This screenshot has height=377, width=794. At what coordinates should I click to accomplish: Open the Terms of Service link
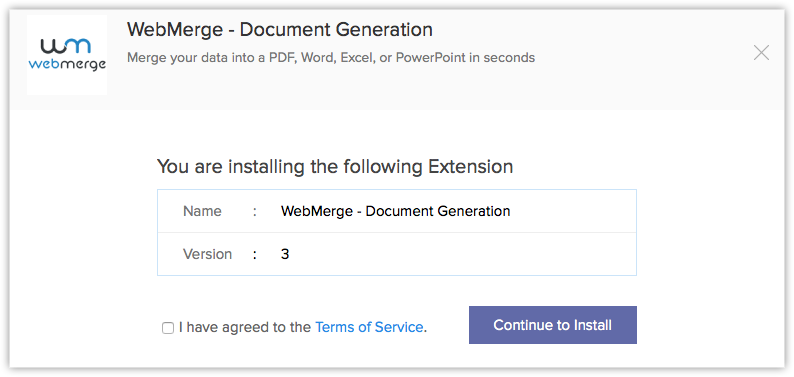point(369,327)
